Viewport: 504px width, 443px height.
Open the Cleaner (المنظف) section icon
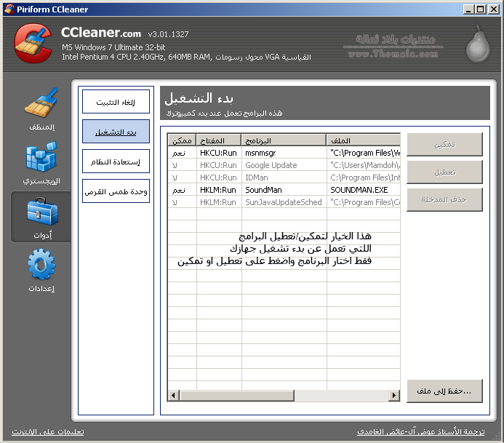41,103
